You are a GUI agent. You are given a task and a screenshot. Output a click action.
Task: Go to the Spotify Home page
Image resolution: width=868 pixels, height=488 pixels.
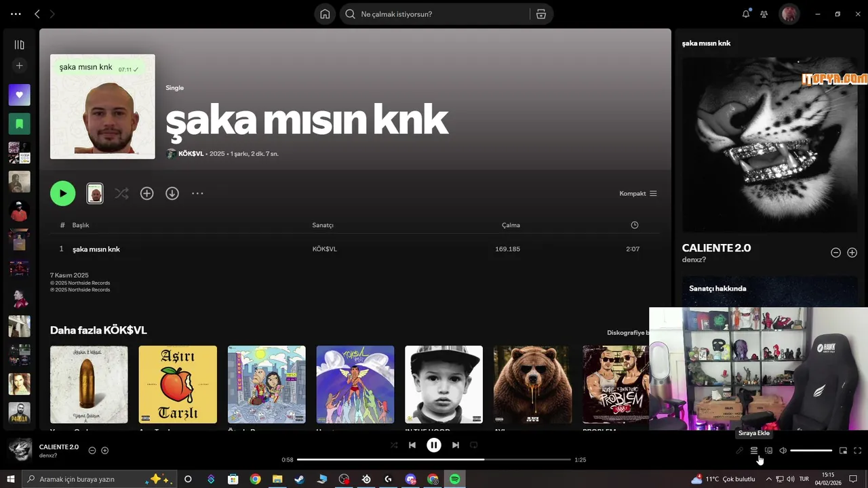[325, 14]
